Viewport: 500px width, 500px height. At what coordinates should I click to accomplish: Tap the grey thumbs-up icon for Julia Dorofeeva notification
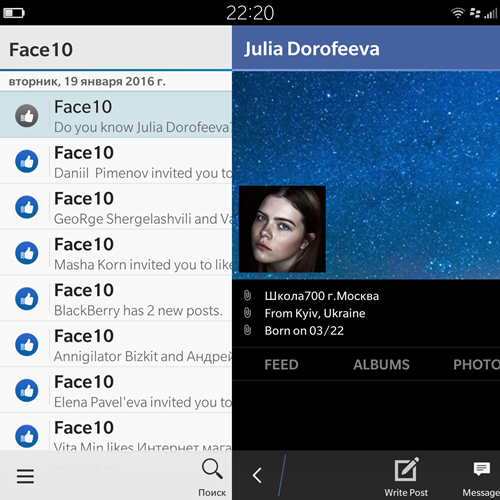[x=27, y=116]
